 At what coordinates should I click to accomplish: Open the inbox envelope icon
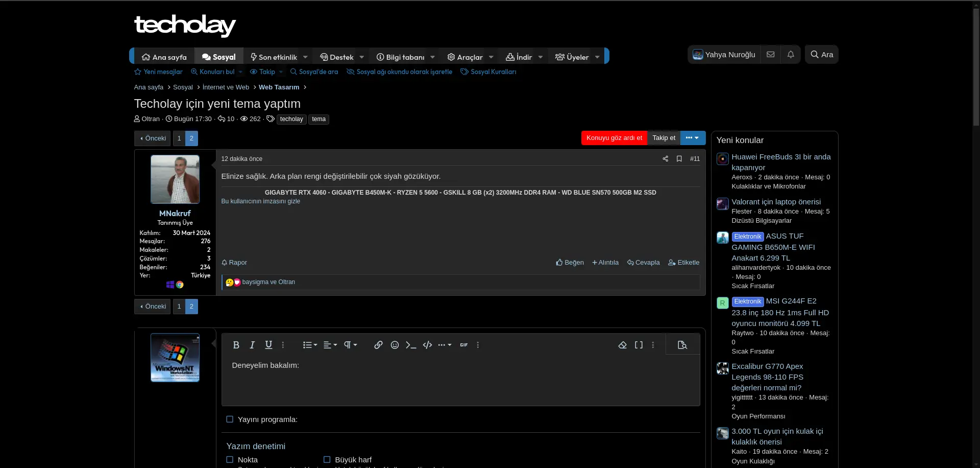click(771, 54)
